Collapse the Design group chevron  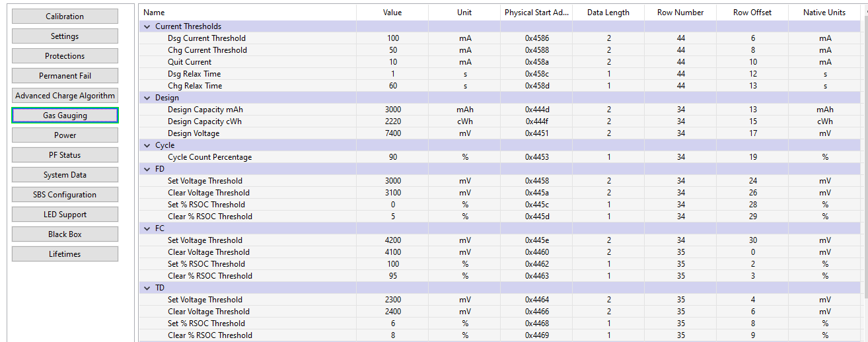click(x=147, y=98)
